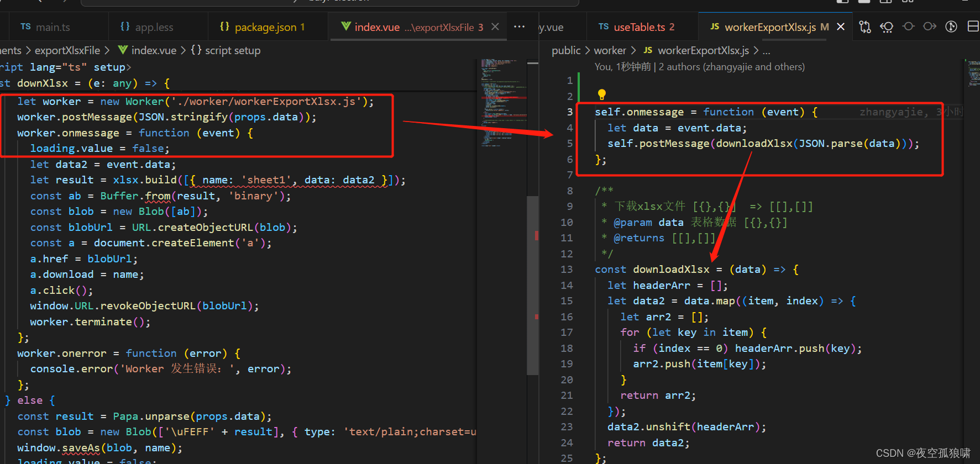Expand the trailing ellipsis breadcrumb
The image size is (980, 464).
pos(766,50)
